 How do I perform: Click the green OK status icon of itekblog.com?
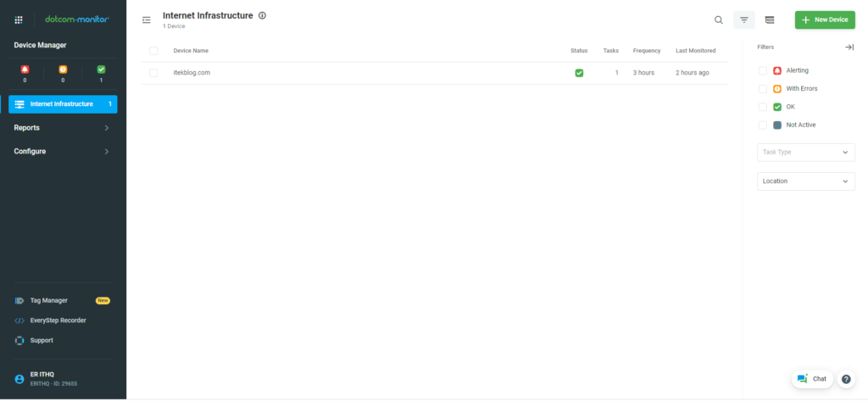579,73
